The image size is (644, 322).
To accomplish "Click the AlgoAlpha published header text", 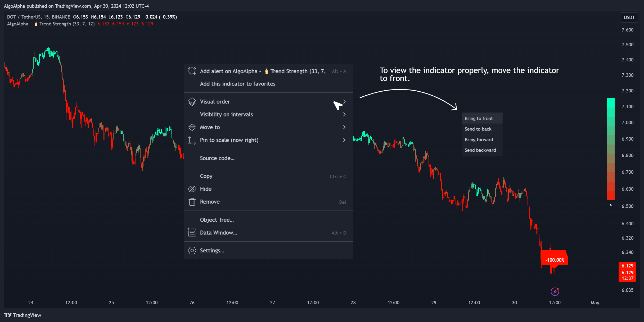I will tap(76, 6).
